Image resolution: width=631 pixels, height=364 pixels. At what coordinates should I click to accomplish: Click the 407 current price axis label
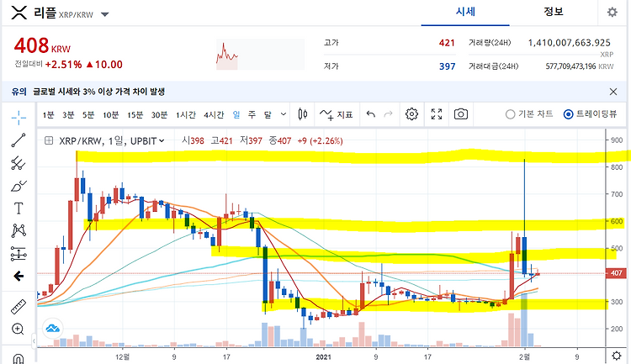(617, 273)
